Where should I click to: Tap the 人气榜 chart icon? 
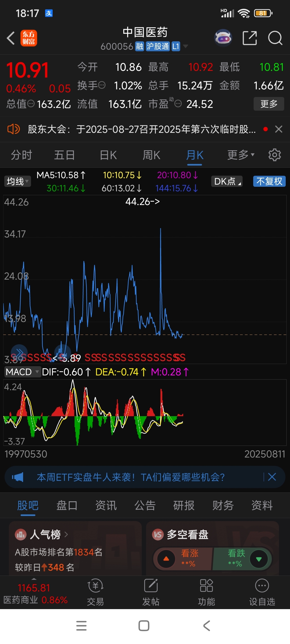21,535
